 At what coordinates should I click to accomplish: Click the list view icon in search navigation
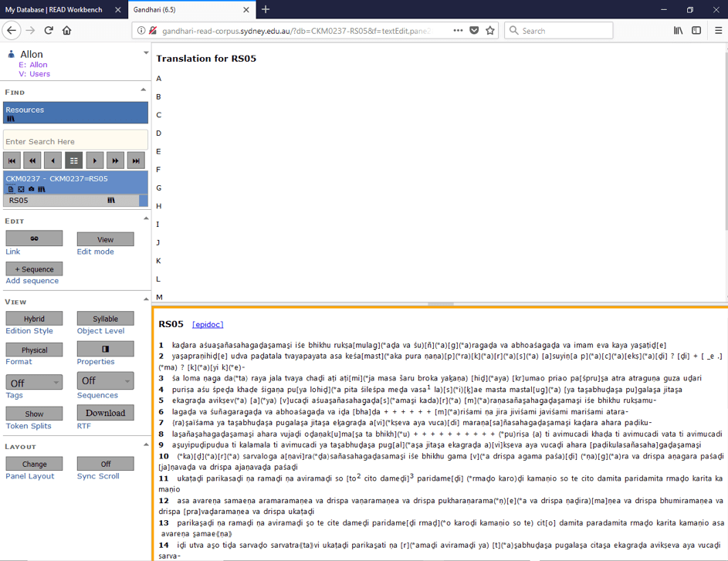coord(73,161)
